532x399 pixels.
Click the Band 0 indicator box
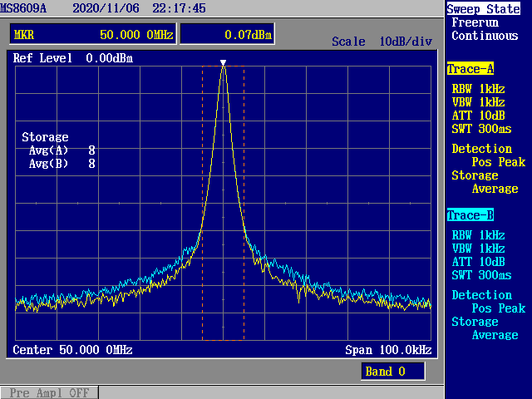393,372
